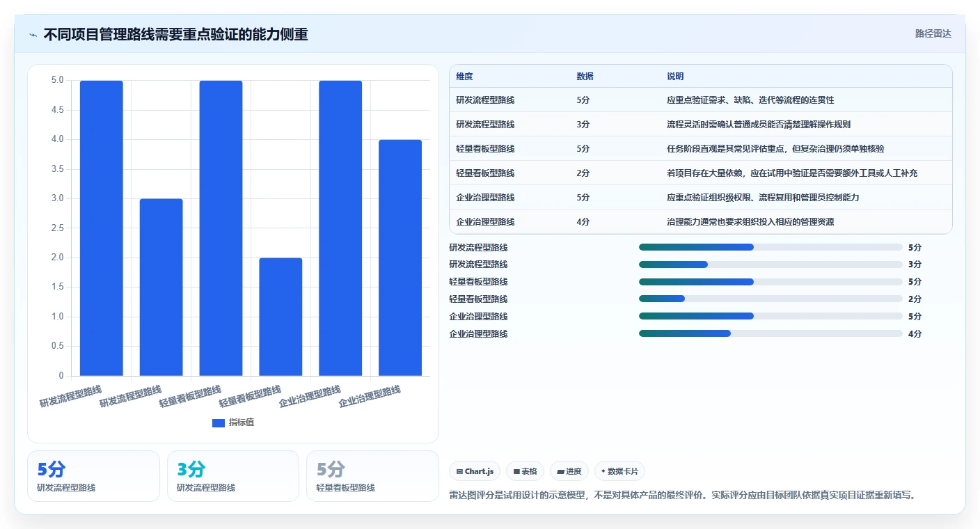The width and height of the screenshot is (980, 529).
Task: Click the 0.5 tick on the y-axis
Action: [x=57, y=347]
